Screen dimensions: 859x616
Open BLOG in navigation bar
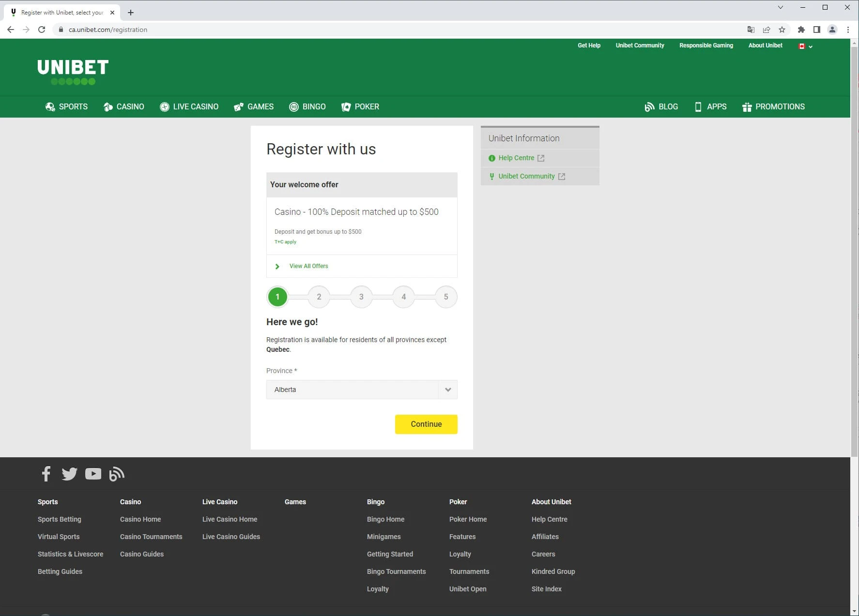pos(661,106)
